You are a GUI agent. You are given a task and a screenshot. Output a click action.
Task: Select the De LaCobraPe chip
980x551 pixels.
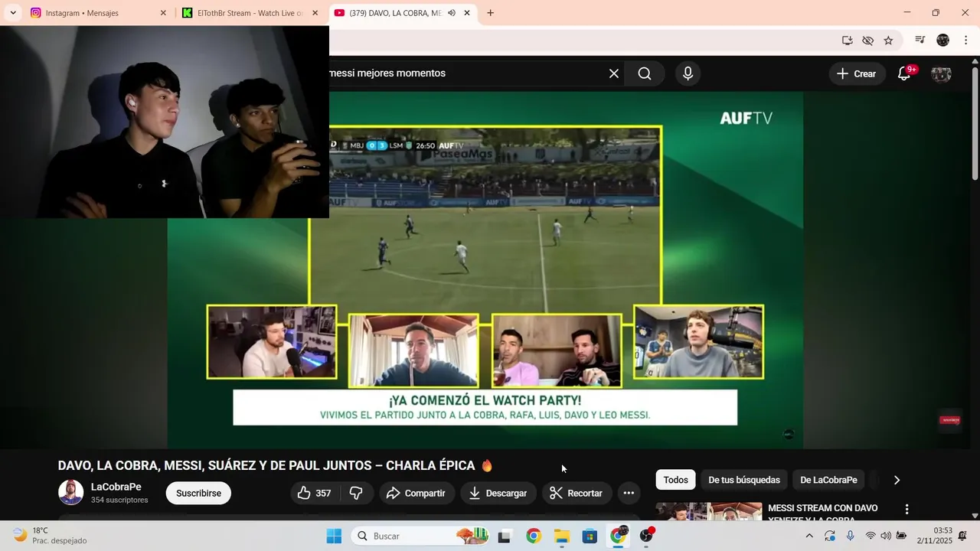(828, 480)
